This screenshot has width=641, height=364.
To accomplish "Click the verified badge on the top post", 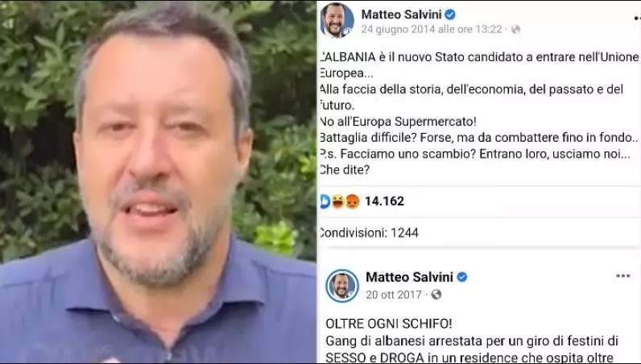I will point(450,14).
